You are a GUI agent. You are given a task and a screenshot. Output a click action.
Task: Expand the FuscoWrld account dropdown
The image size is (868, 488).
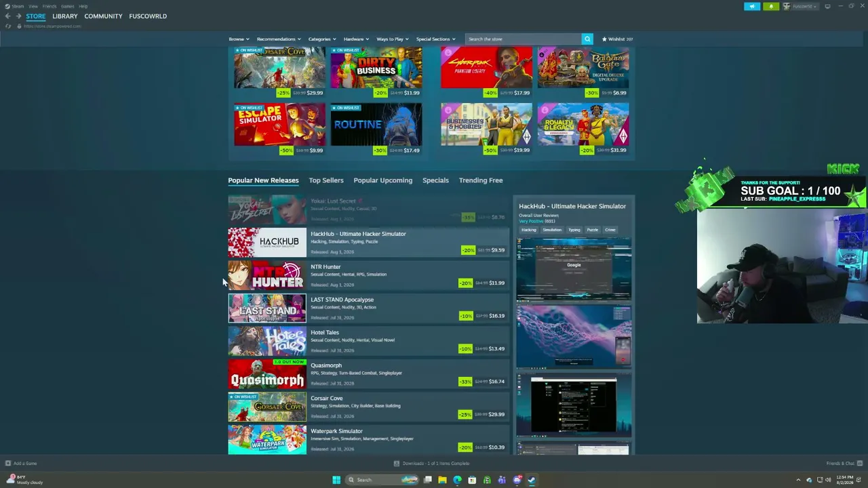801,6
